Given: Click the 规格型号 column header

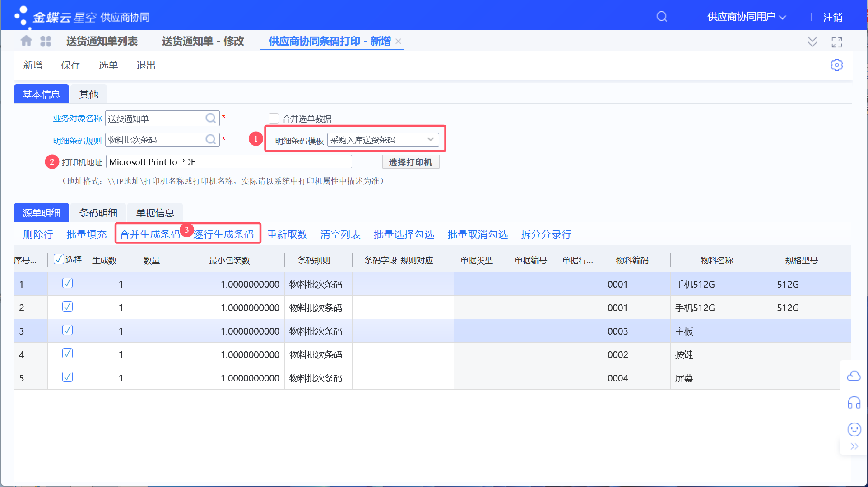Looking at the screenshot, I should click(801, 260).
